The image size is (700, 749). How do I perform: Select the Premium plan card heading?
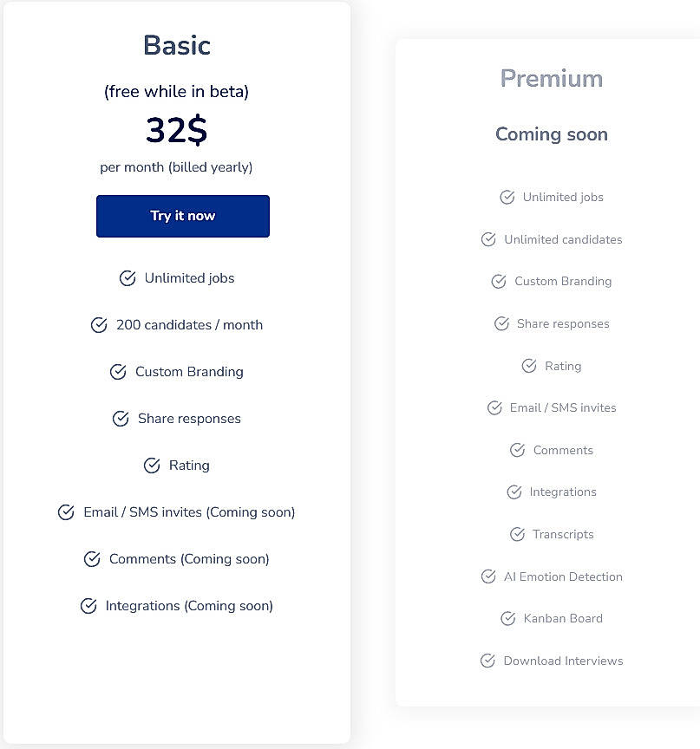[x=552, y=78]
